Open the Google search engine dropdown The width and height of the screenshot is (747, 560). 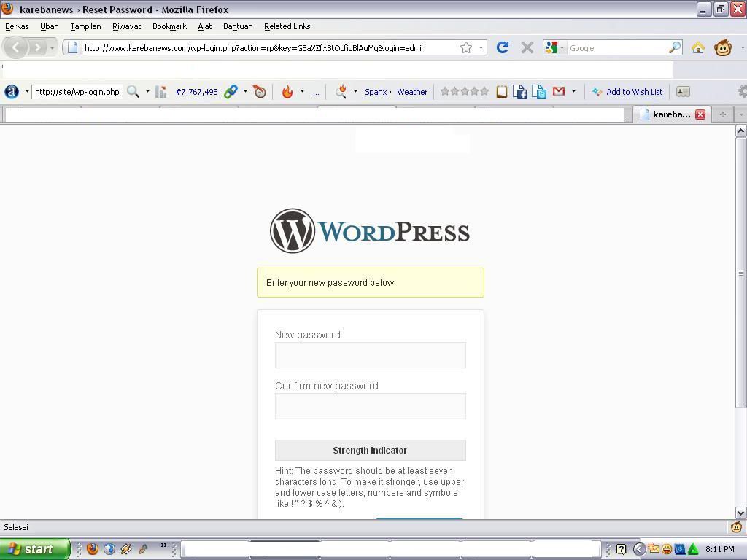coord(554,48)
